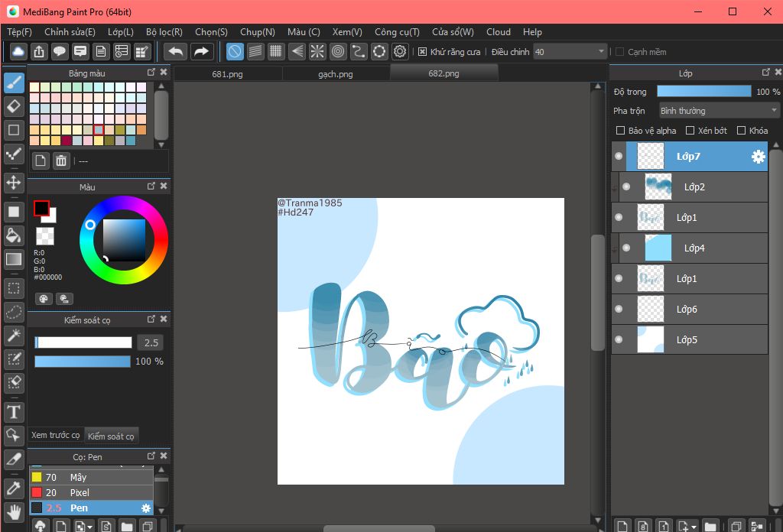Viewport: 783px width, 532px height.
Task: Open the Công cụ(T) menu
Action: 397,32
